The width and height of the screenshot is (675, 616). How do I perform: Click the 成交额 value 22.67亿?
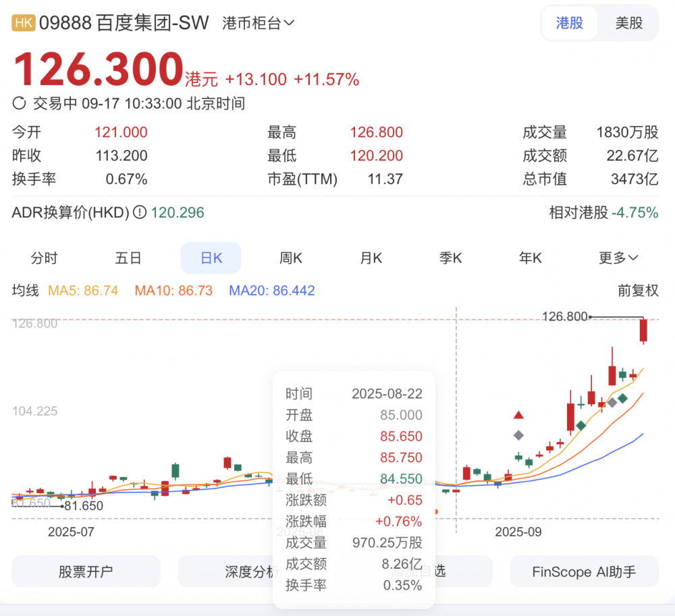coord(632,155)
